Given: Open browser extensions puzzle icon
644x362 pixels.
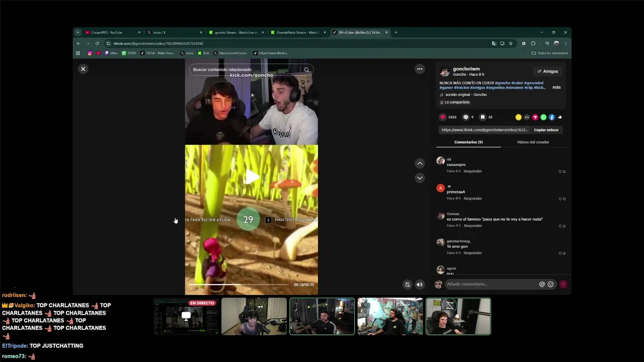Looking at the screenshot, I should 533,44.
